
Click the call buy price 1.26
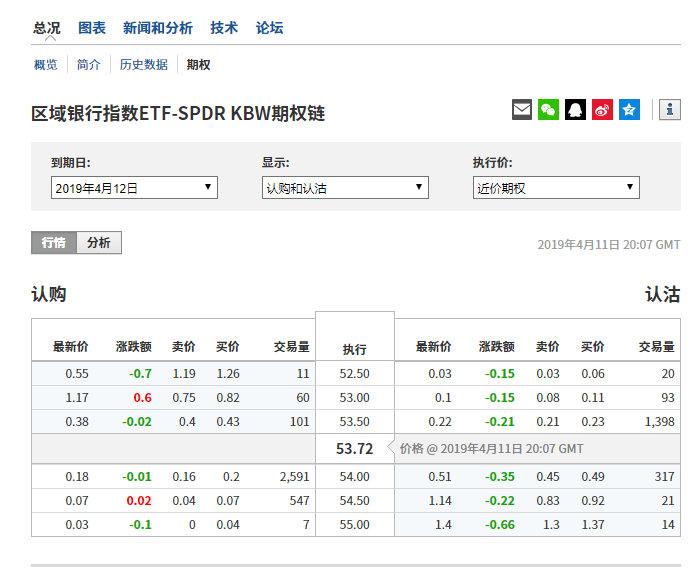[x=228, y=374]
